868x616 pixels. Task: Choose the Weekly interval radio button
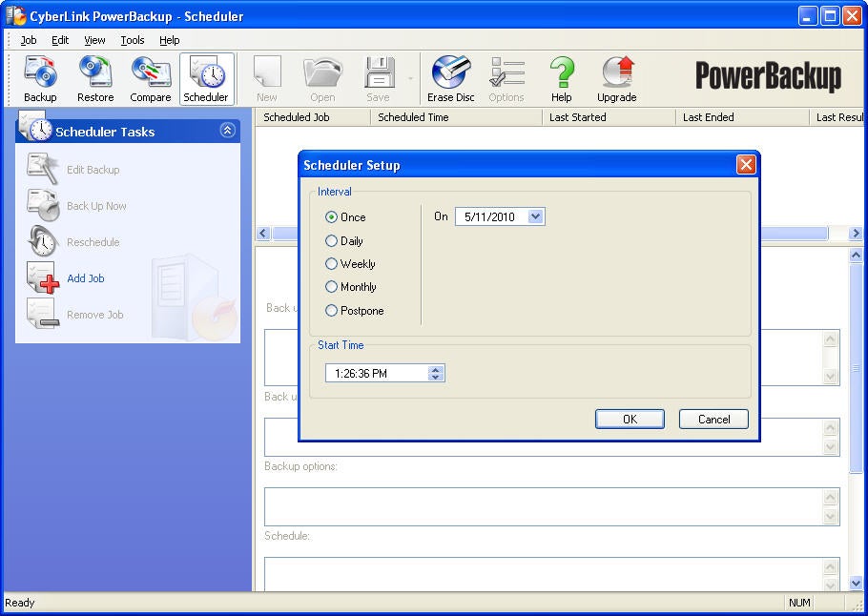[332, 264]
